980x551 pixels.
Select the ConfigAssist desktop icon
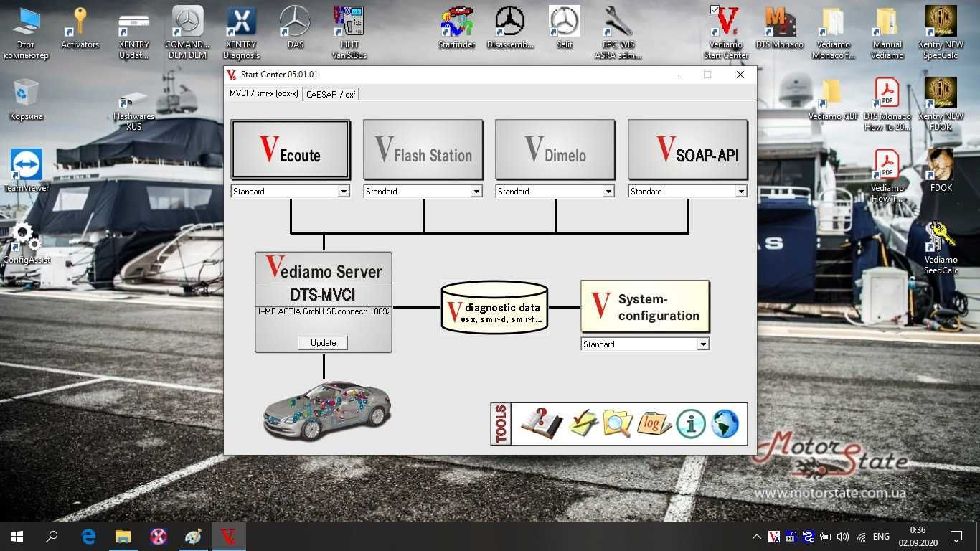[x=27, y=243]
